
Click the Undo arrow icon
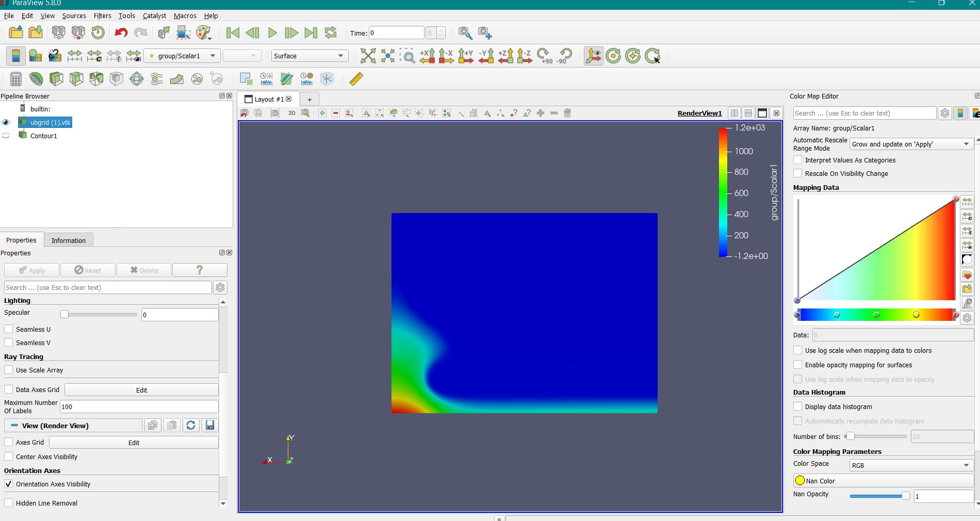(121, 33)
